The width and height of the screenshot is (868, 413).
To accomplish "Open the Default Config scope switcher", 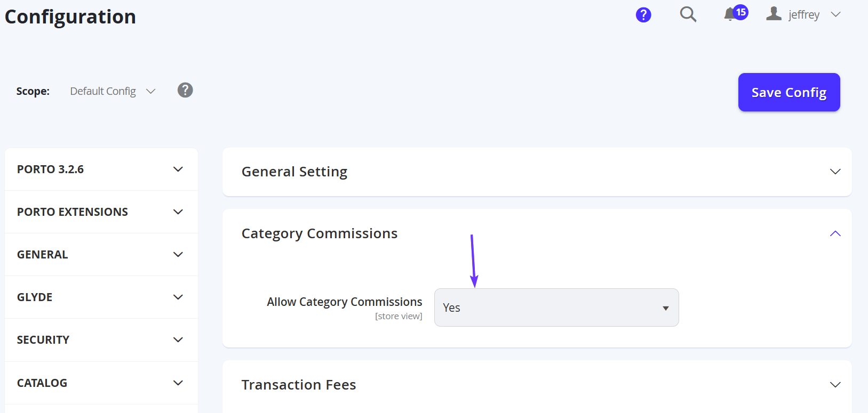I will [113, 91].
